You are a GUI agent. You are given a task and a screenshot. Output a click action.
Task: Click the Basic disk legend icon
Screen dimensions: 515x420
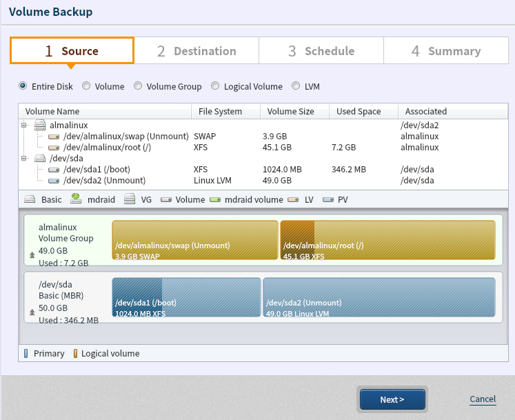coord(30,199)
